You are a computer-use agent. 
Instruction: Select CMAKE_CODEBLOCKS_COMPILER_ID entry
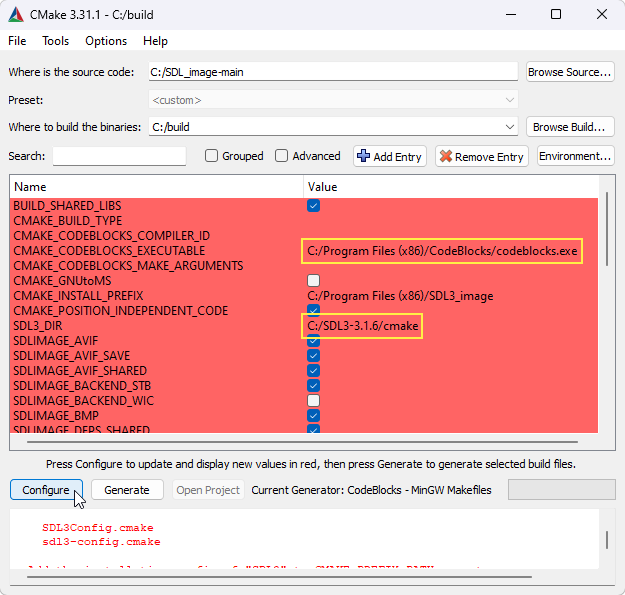click(x=112, y=236)
